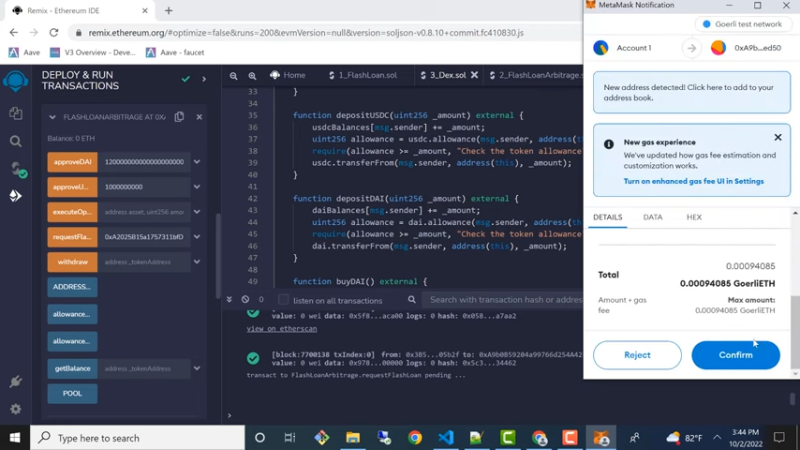Collapse the terminal with double chevron
800x450 pixels.
pos(229,299)
